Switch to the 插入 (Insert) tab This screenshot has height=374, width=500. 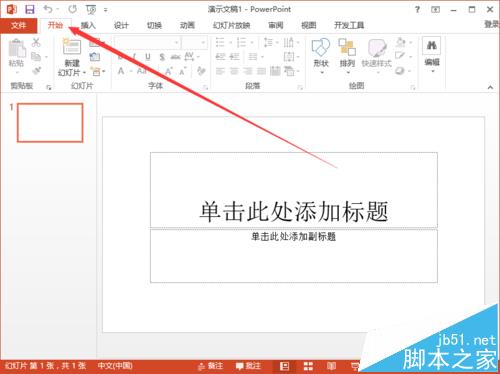[x=88, y=25]
